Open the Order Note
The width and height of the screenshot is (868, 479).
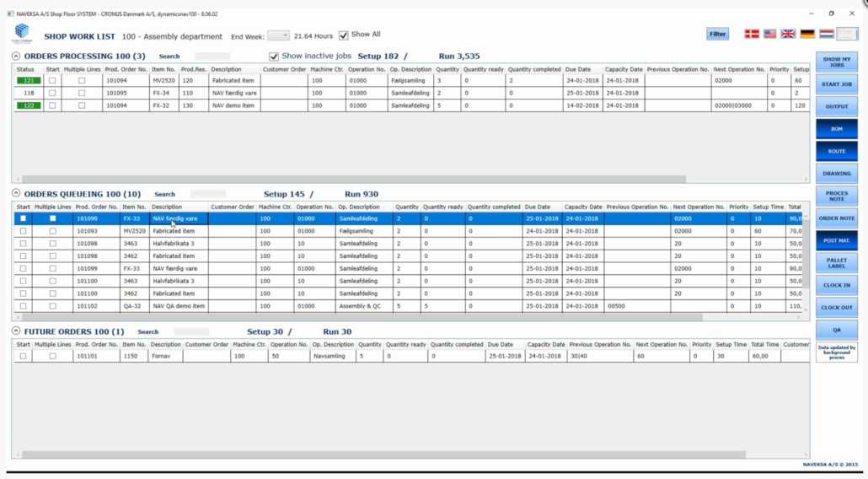coord(837,218)
